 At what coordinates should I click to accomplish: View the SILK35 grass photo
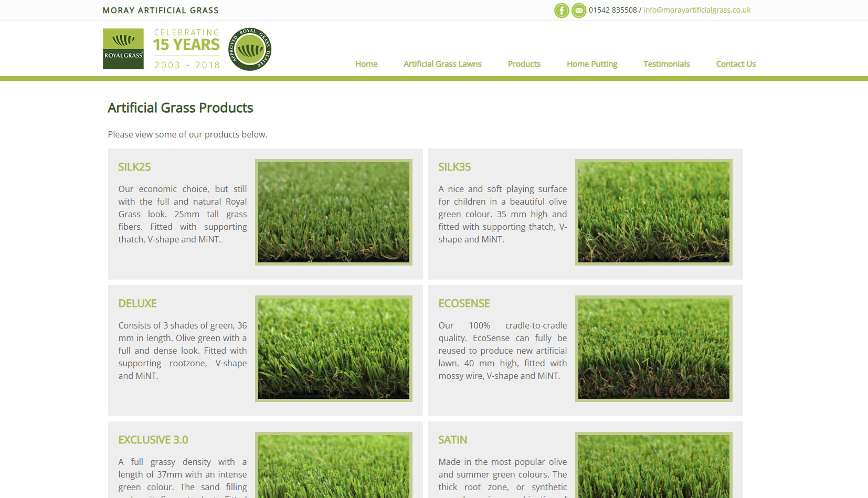[654, 212]
